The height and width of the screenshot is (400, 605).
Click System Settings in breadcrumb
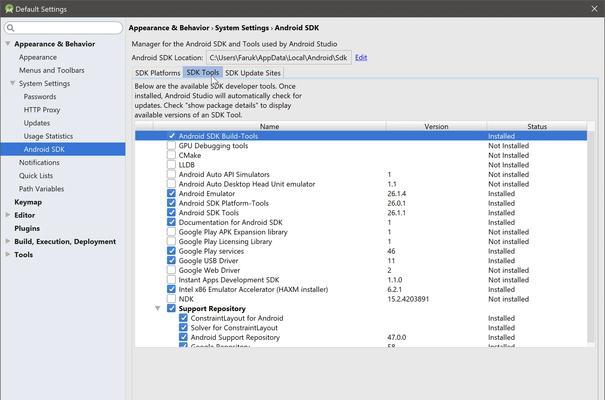(x=242, y=28)
